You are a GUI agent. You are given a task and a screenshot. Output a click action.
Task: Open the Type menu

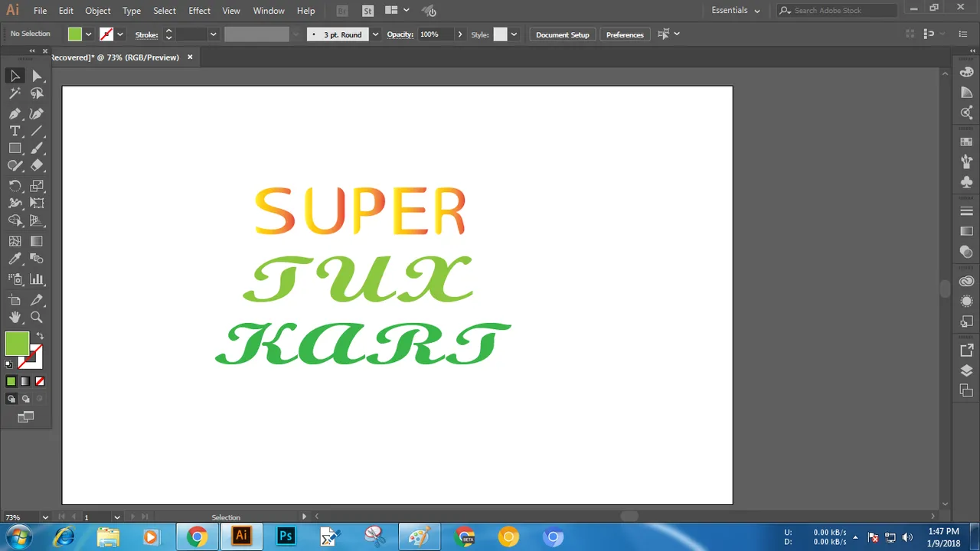click(x=132, y=11)
